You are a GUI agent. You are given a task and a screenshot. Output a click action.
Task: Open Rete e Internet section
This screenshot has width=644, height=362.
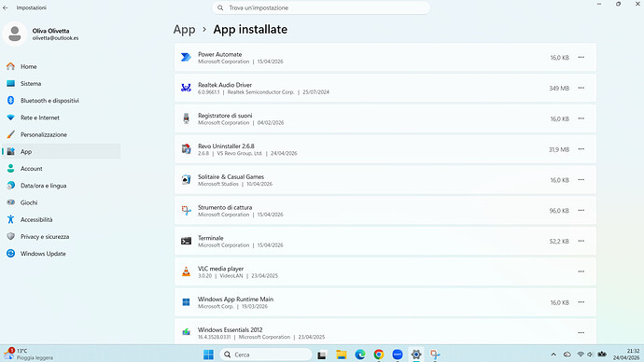click(62, 118)
